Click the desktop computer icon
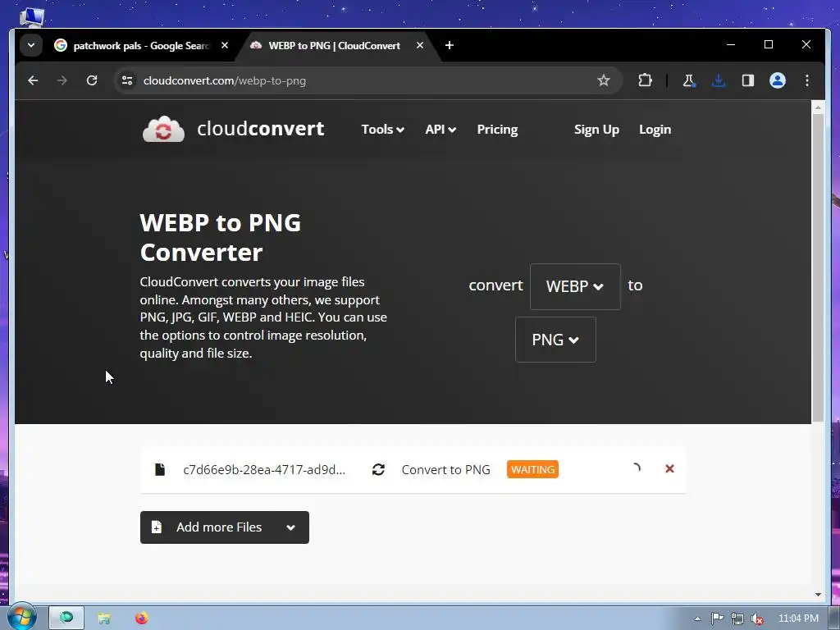Screen dimensions: 840x630 (x=32, y=16)
